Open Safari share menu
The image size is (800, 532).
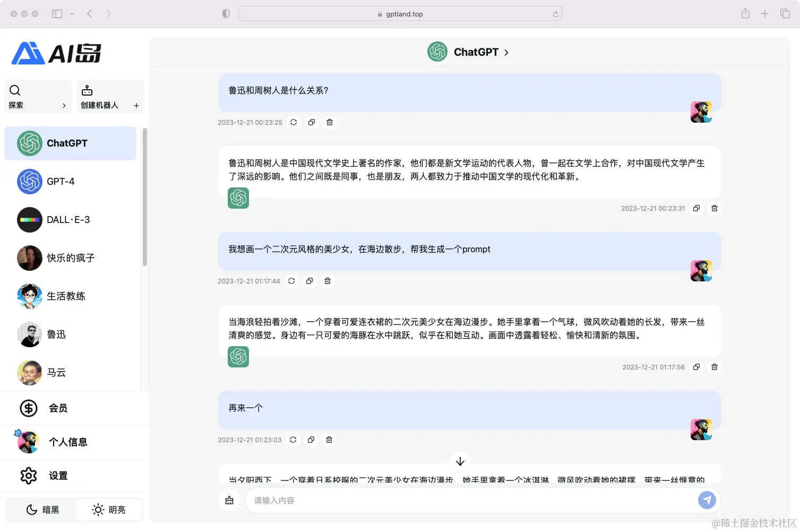point(745,13)
